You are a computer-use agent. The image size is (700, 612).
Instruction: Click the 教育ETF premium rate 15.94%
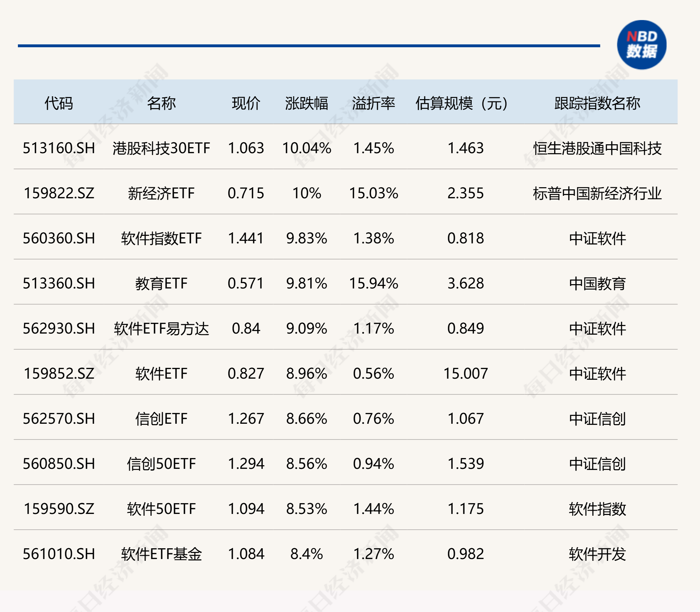click(373, 283)
